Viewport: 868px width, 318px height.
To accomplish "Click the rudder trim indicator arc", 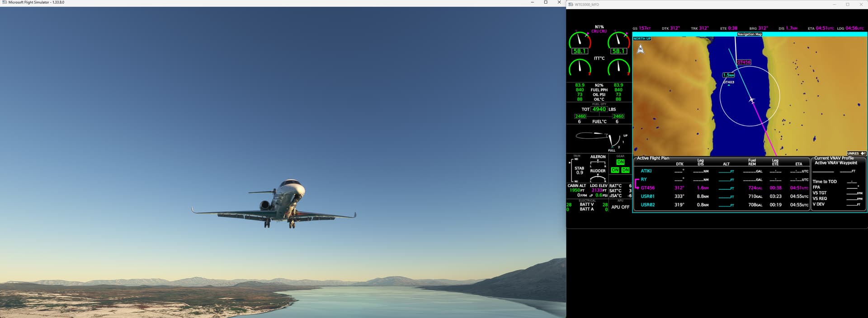I will [x=598, y=178].
